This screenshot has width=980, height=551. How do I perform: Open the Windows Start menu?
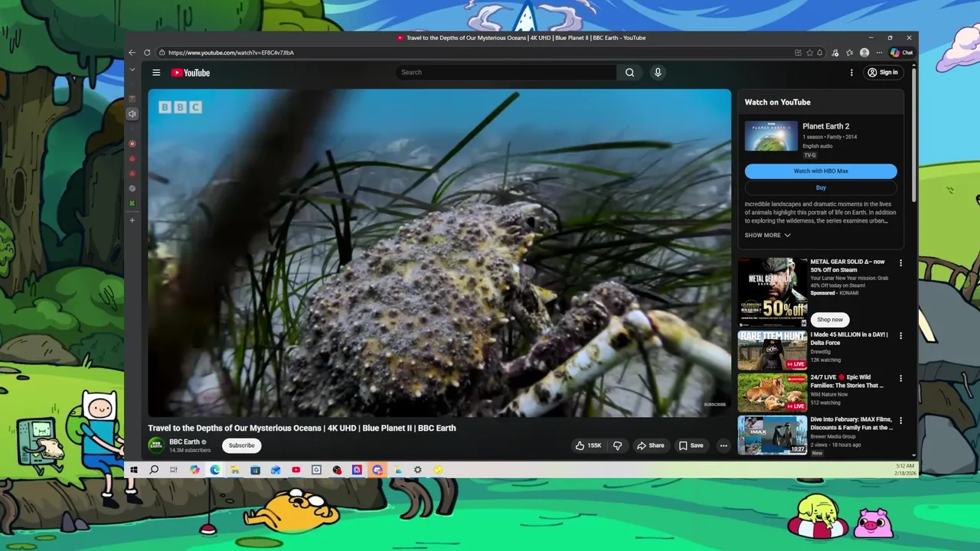coord(134,470)
